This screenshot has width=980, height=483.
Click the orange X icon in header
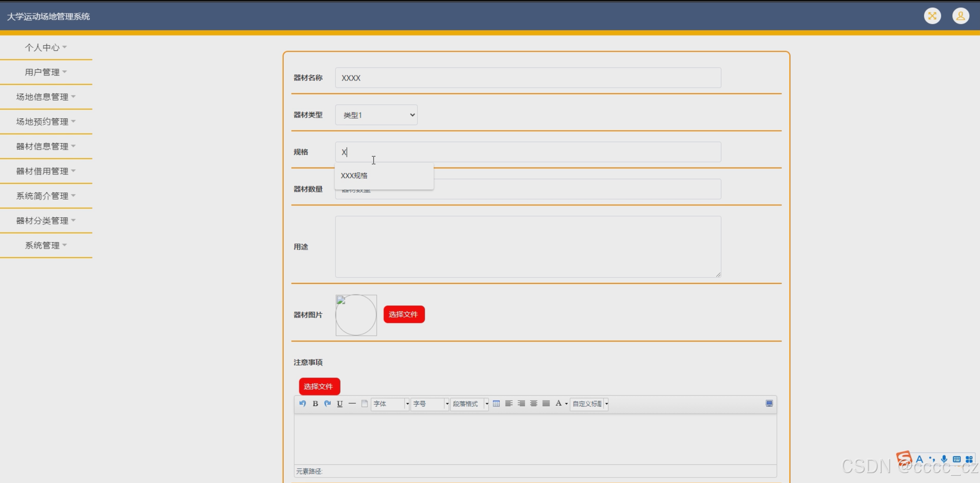click(932, 16)
